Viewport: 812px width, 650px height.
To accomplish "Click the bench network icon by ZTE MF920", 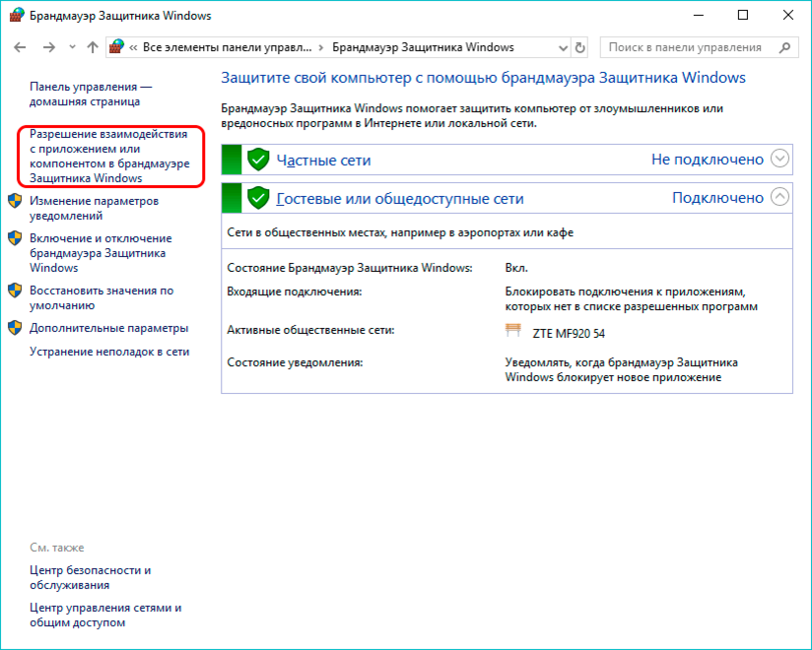I will coord(513,330).
